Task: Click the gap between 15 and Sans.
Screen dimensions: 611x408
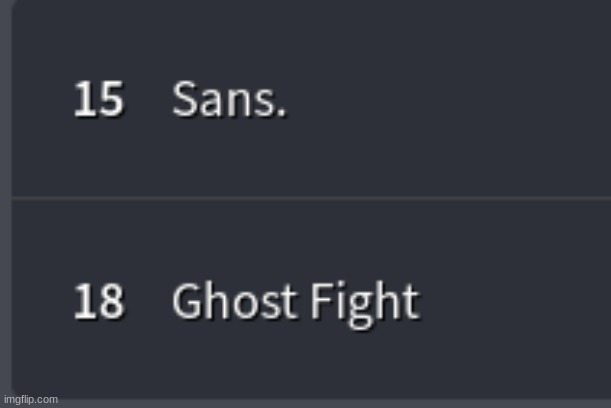Action: 148,99
